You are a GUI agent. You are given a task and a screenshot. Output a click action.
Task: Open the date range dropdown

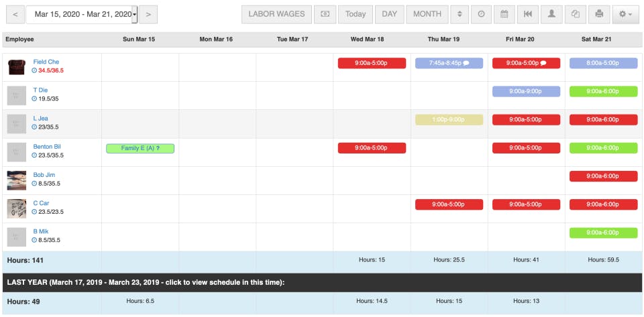point(135,13)
